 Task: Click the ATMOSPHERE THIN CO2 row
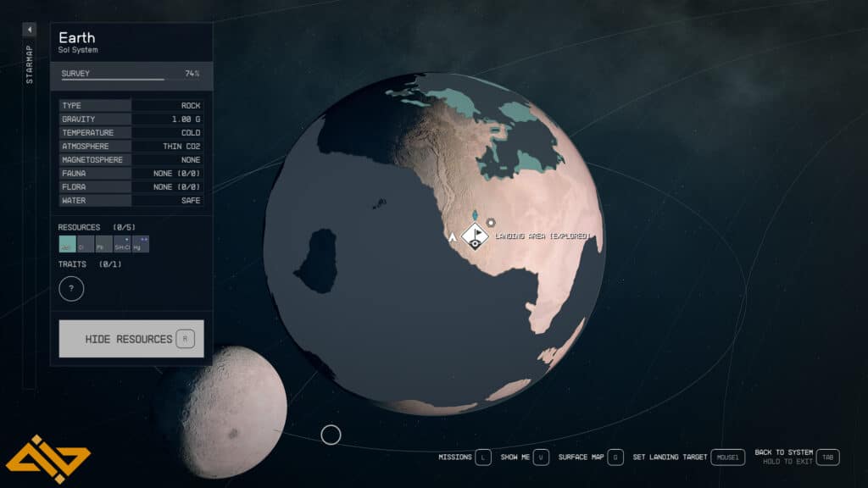[131, 146]
